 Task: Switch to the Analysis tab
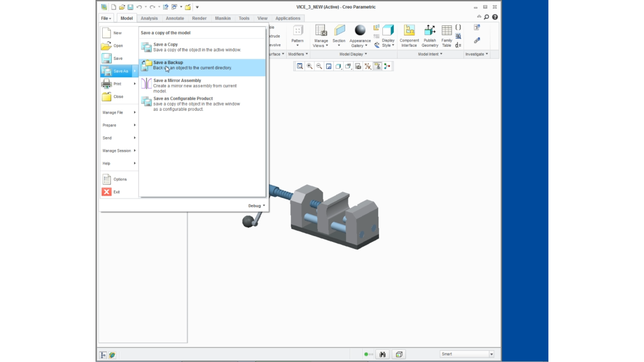pos(149,18)
